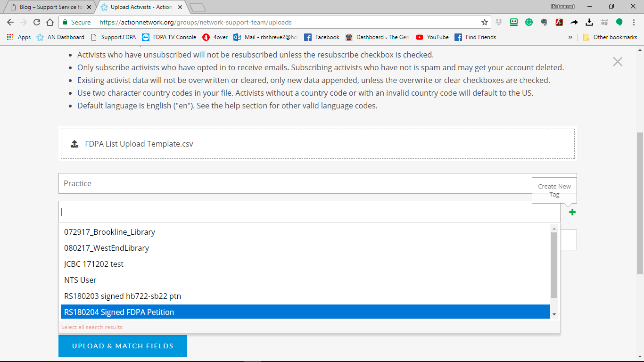
Task: Click the Dropbox extension icon
Action: (499, 22)
